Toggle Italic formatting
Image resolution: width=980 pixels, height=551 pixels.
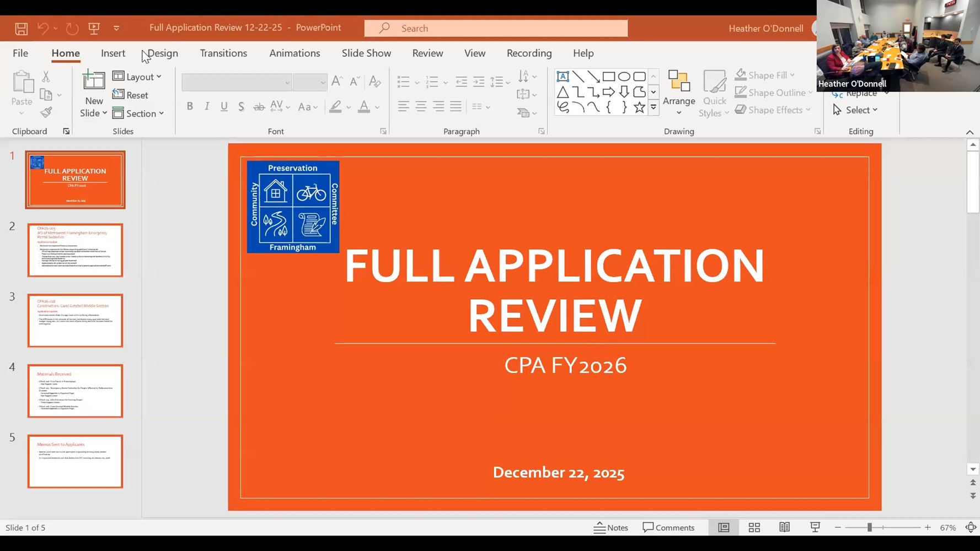(207, 107)
